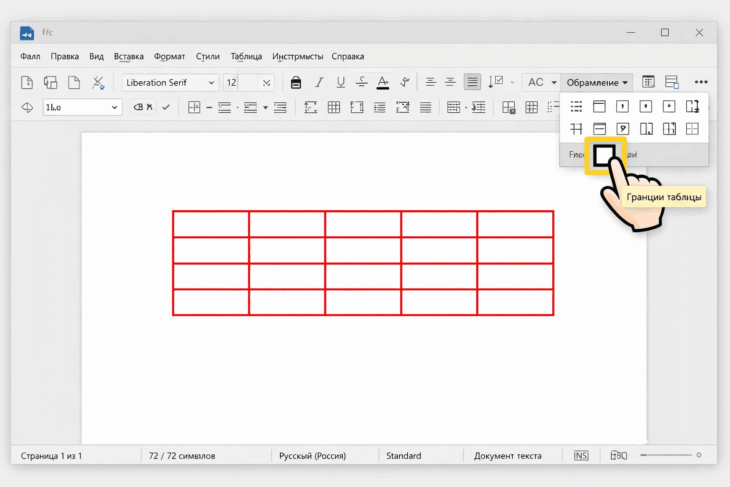Screen dimensions: 730x487
Task: Click Страница 1 из 1 in status bar
Action: (51, 456)
